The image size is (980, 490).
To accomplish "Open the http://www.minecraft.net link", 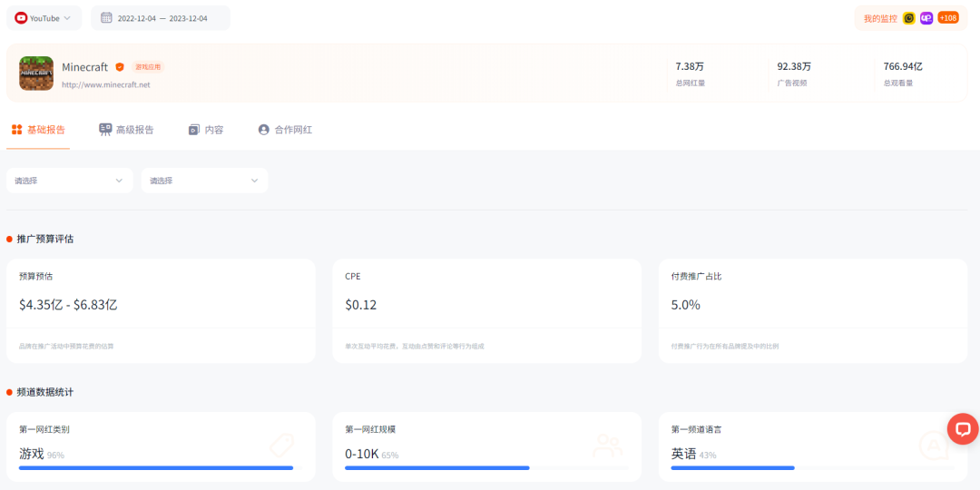I will [105, 84].
